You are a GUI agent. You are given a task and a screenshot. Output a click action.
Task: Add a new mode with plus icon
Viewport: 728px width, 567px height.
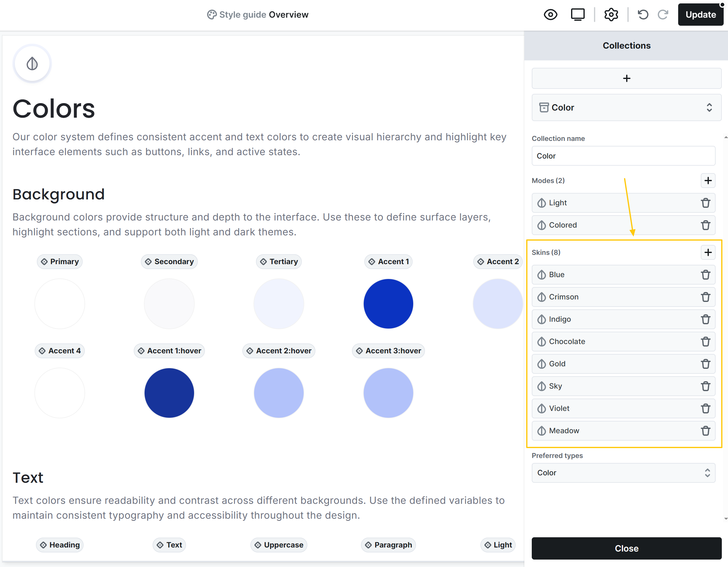point(708,181)
